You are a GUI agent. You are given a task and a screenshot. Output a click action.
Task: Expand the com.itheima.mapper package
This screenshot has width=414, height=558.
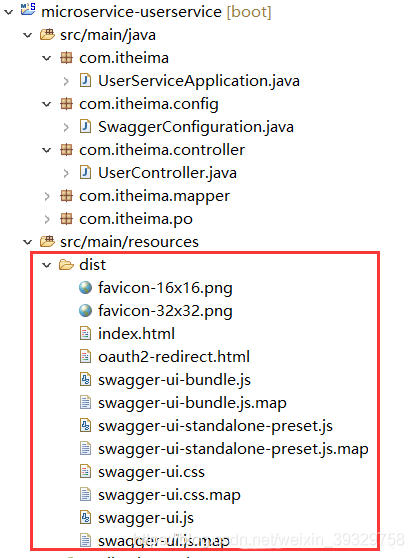click(47, 196)
